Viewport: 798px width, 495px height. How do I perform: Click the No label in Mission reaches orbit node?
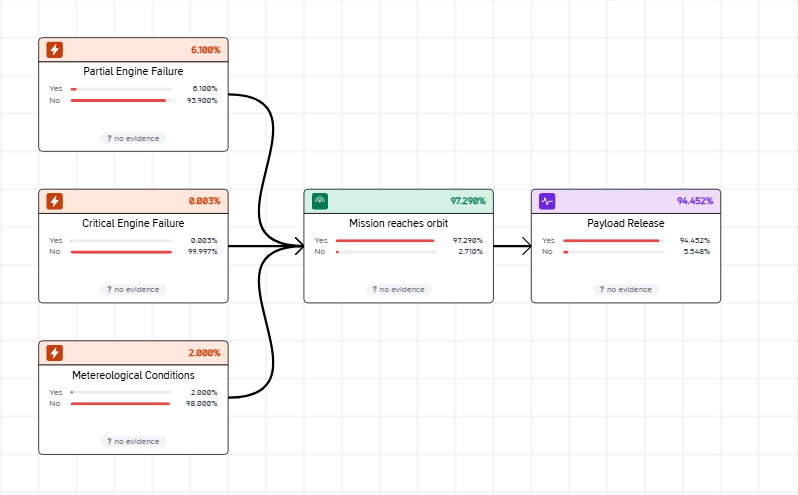(x=320, y=252)
